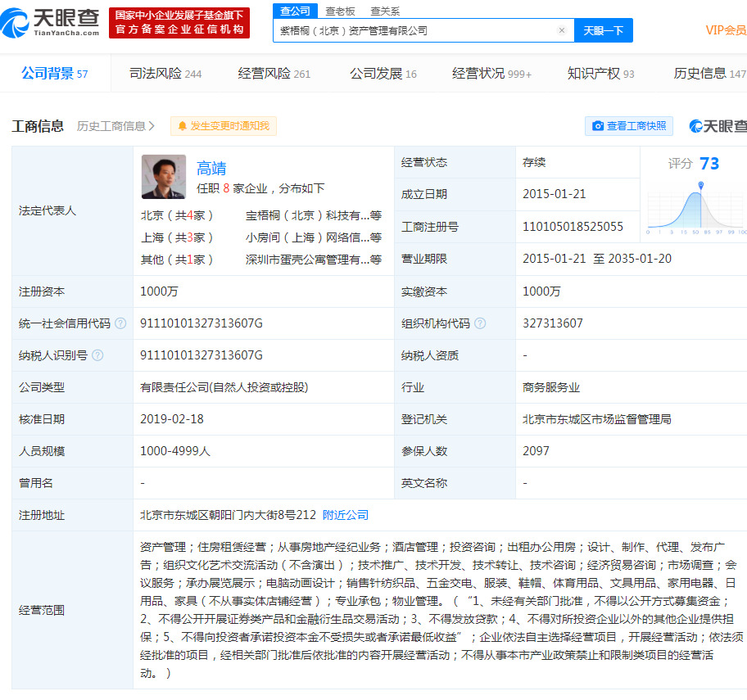This screenshot has width=747, height=700.
Task: Click the photo of 高靖
Action: coord(164,177)
